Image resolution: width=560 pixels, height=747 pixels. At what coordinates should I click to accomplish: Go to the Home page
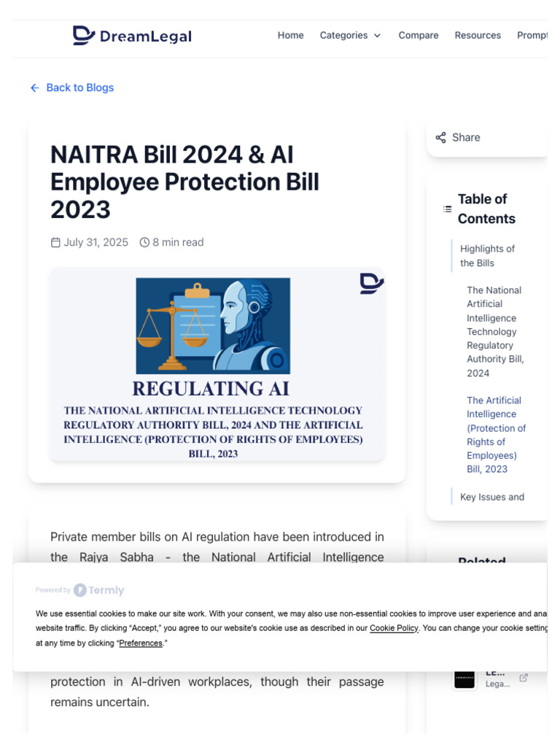290,35
